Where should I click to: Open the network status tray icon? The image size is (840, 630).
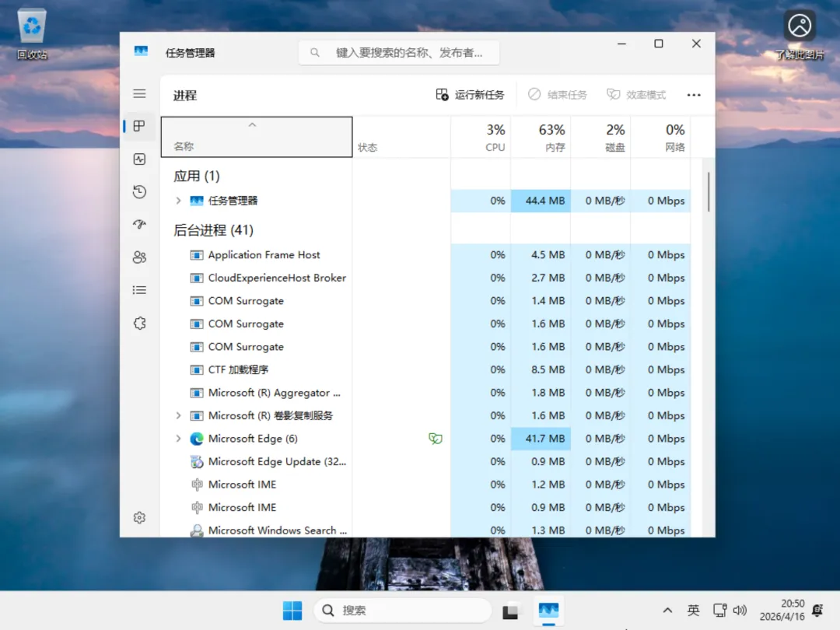click(x=719, y=611)
